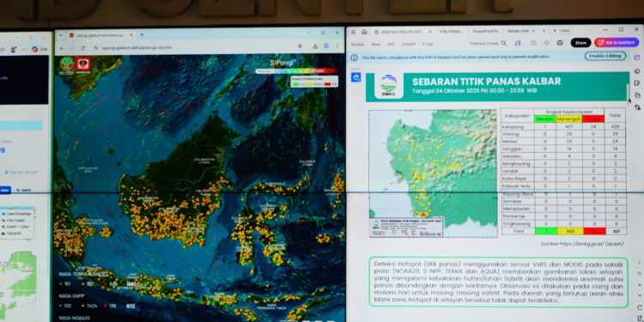Image resolution: width=644 pixels, height=322 pixels.
Task: Click the red Manggala Agni logo
Action: click(83, 64)
